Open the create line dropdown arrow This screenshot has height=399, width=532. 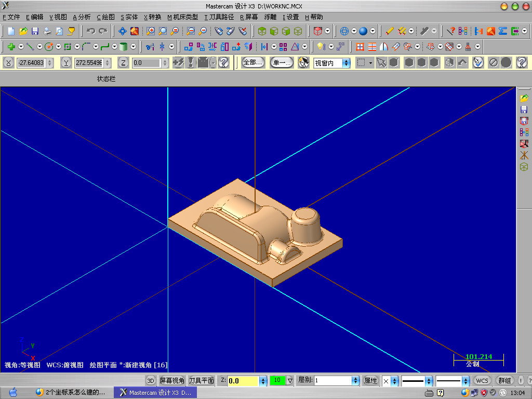coord(39,46)
